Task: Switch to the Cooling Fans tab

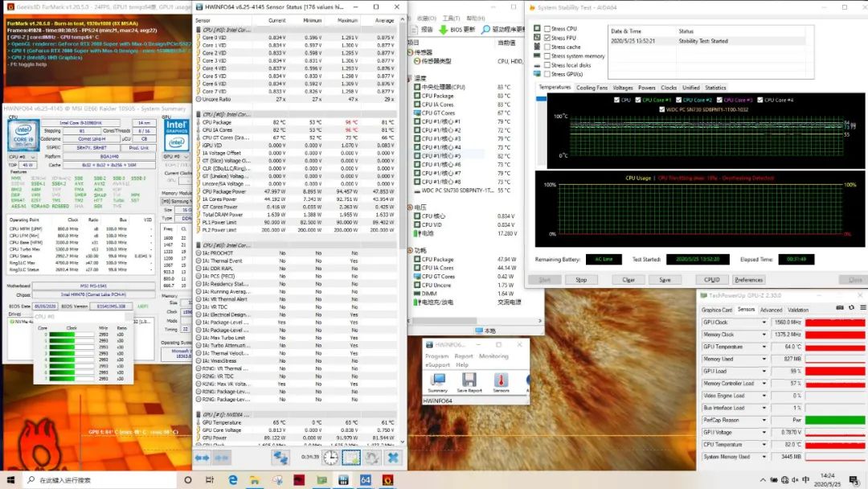Action: click(592, 88)
